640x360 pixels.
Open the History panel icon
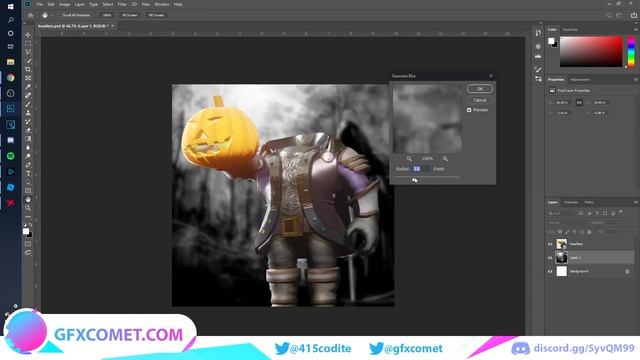(538, 33)
